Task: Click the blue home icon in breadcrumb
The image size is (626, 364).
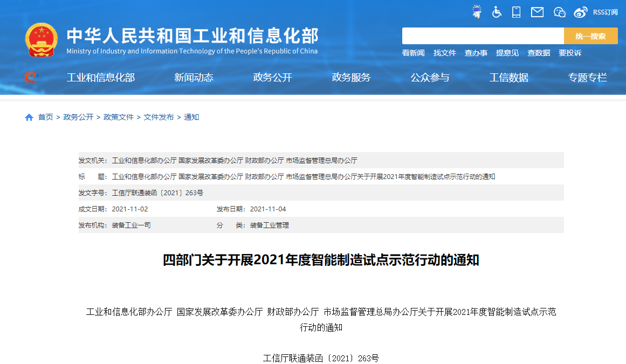Action: pyautogui.click(x=29, y=117)
